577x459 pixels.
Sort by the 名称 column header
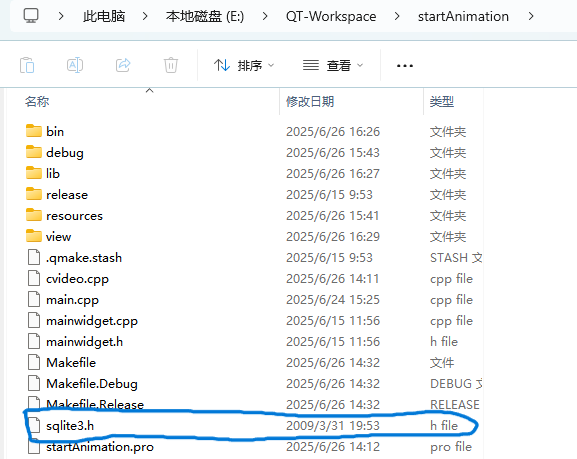(37, 101)
